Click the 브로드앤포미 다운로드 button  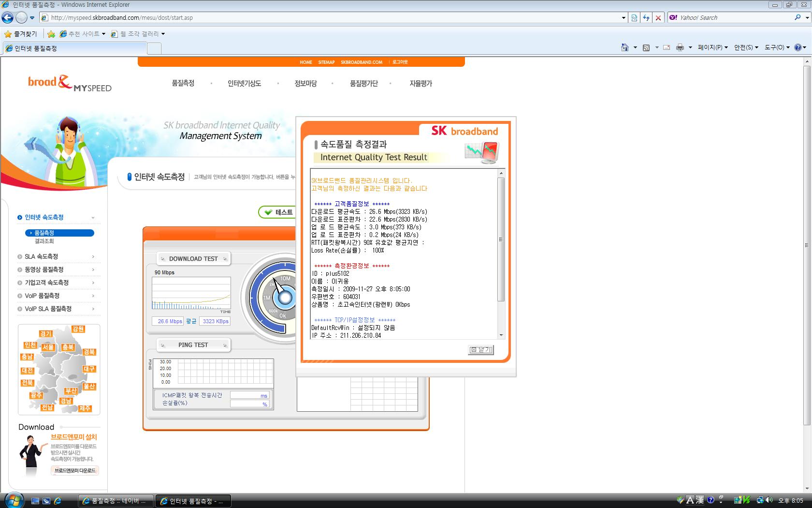pyautogui.click(x=75, y=470)
